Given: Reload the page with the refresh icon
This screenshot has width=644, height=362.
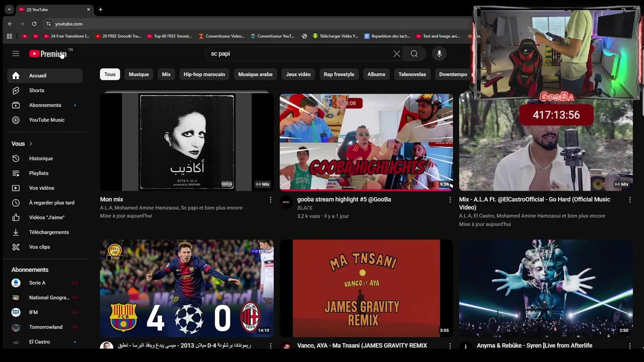Looking at the screenshot, I should click(x=34, y=24).
